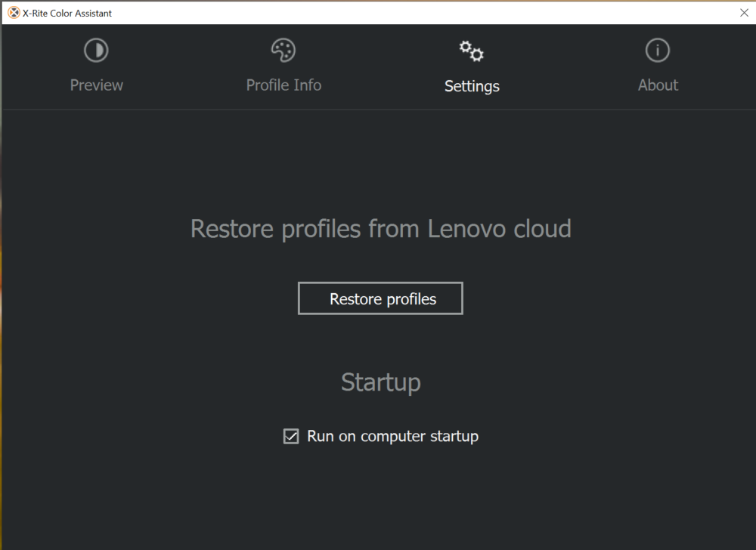Open About via the info circle icon
Screen dimensions: 756x550
[x=658, y=51]
